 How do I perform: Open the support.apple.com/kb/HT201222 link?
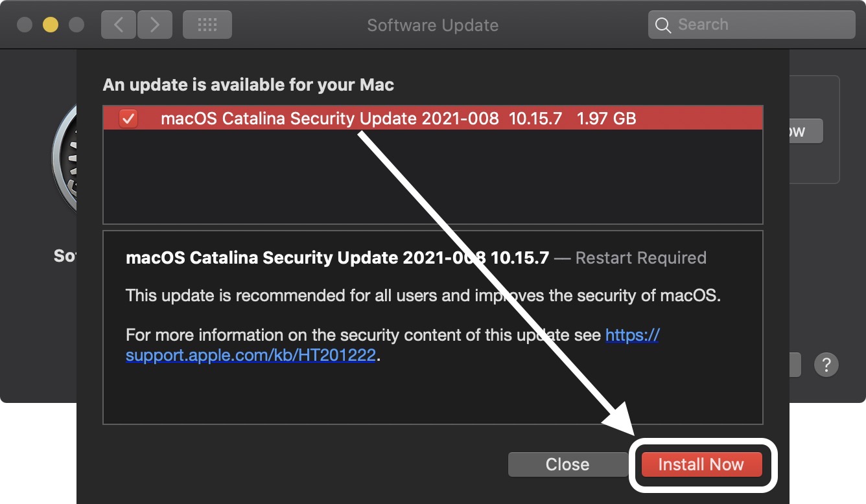pos(250,356)
